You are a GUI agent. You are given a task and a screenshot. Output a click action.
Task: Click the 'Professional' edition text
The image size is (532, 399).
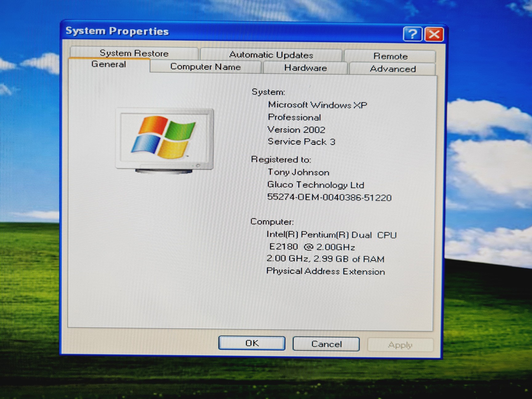click(294, 117)
